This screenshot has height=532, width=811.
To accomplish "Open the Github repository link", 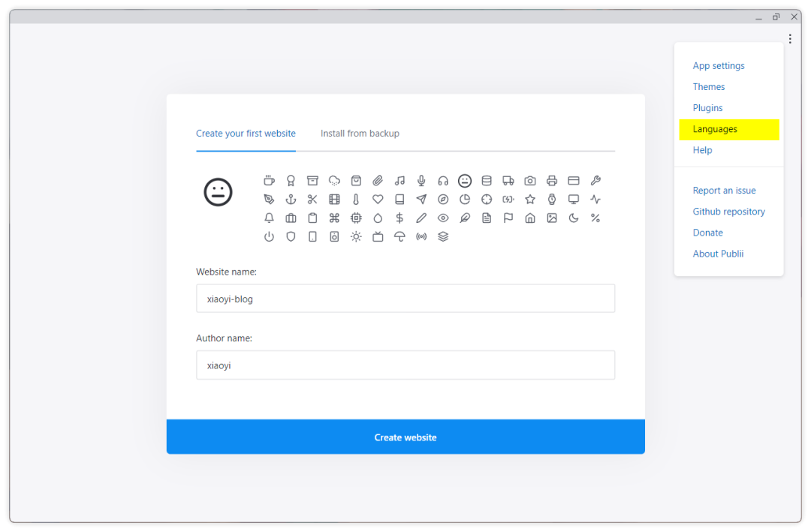I will pos(728,212).
